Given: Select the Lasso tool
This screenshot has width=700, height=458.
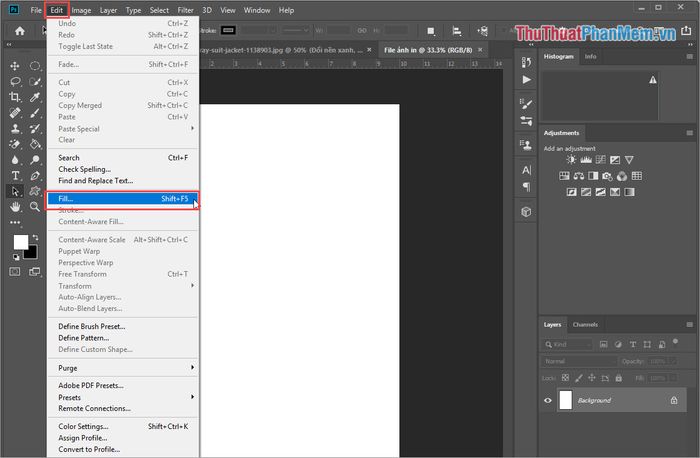Looking at the screenshot, I should tap(15, 81).
